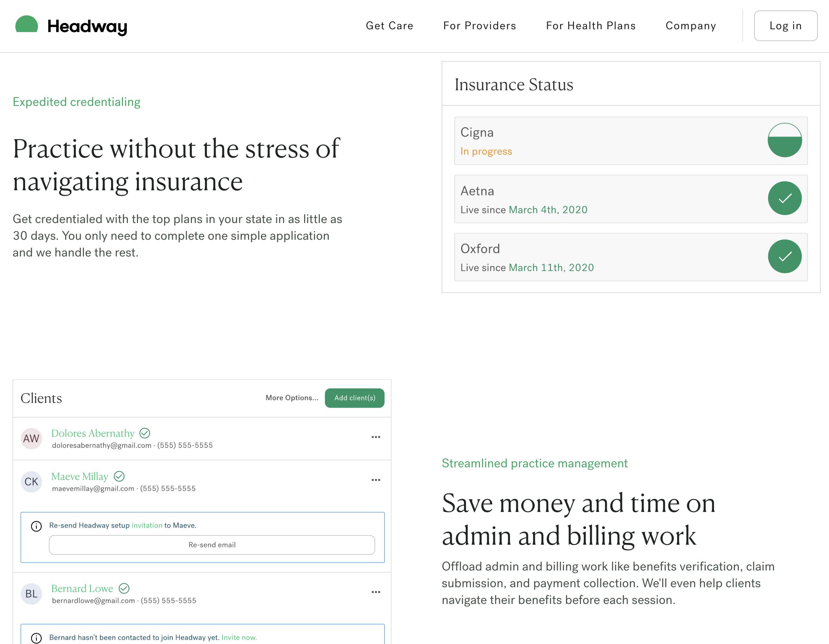Screen dimensions: 829x644
Task: Click the info icon in Maeve's invitation notice
Action: 37,526
